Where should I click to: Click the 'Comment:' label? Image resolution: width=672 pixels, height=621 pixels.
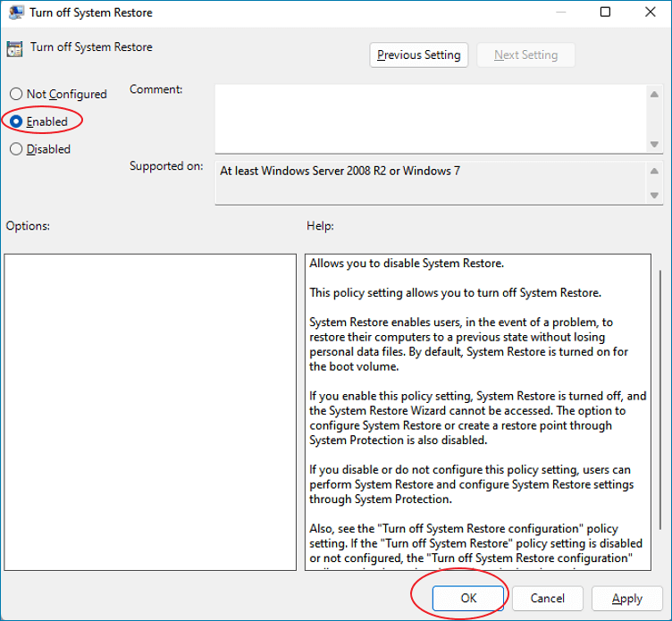click(x=156, y=89)
